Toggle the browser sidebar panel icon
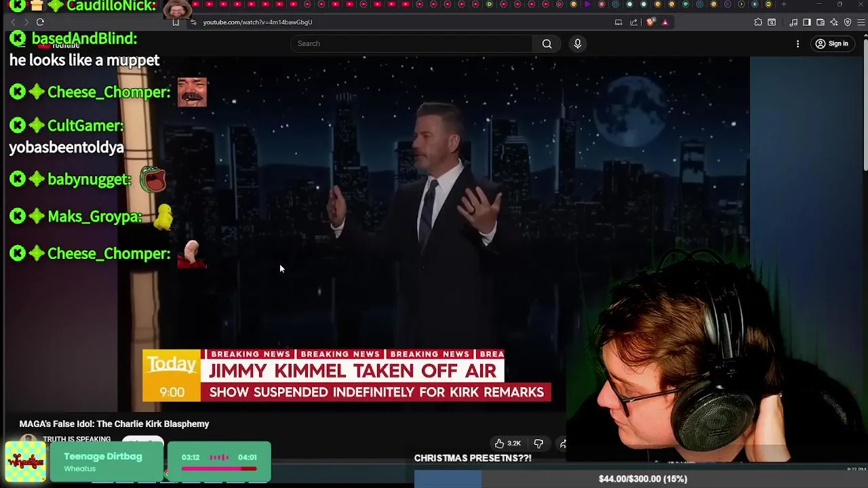The image size is (868, 488). pos(807,22)
